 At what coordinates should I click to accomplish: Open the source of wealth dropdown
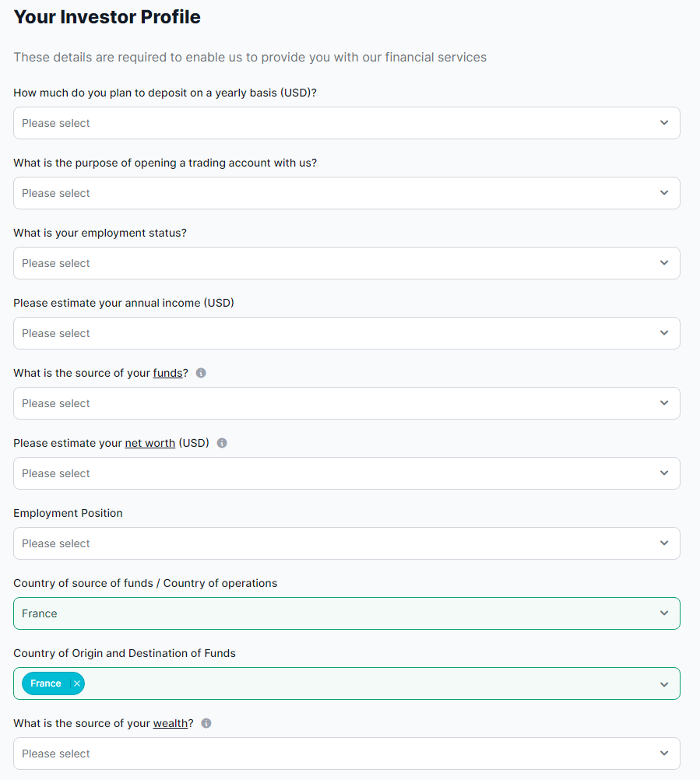[346, 754]
